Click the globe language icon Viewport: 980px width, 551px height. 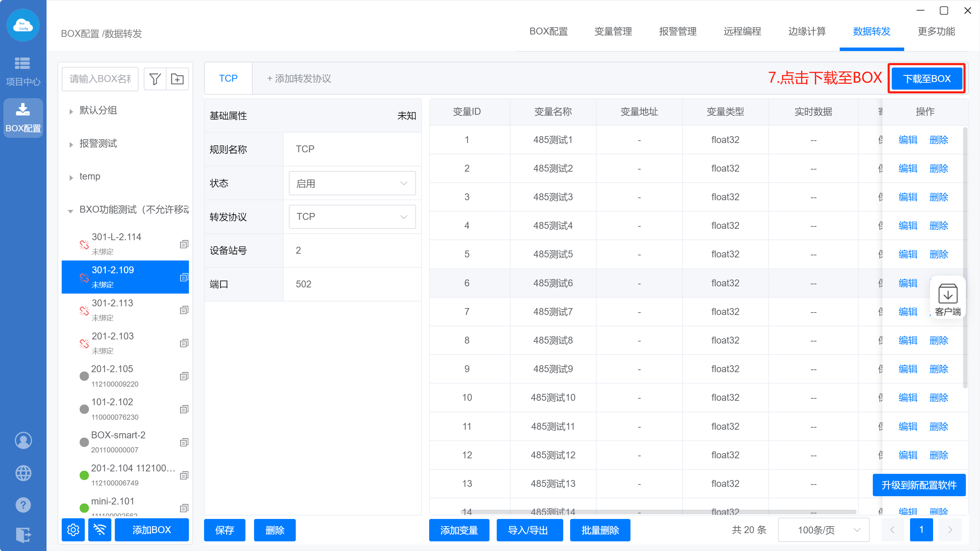pos(23,473)
